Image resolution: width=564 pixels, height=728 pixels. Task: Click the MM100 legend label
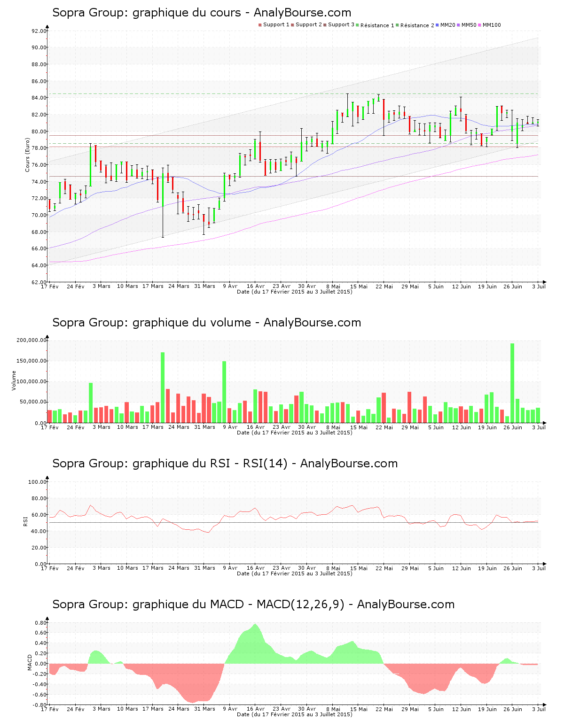pos(492,25)
